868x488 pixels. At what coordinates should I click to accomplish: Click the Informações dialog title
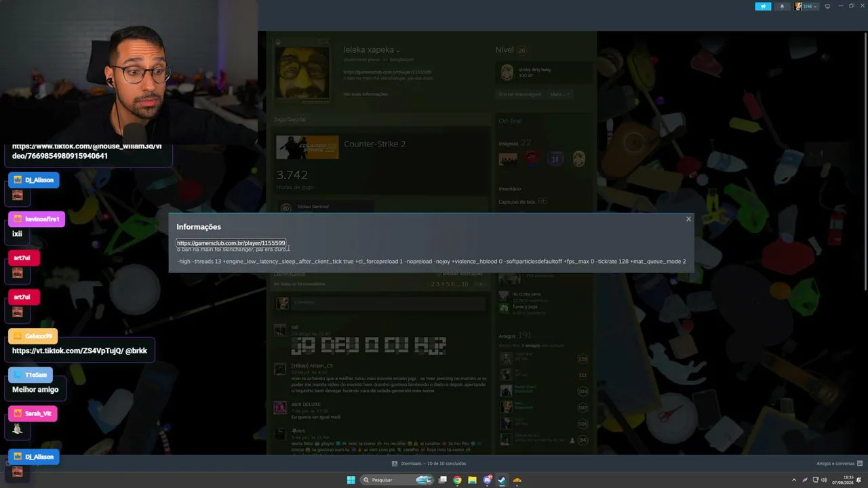(199, 227)
